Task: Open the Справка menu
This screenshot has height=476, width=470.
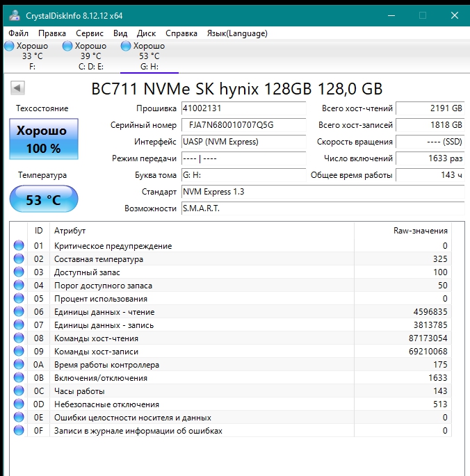Action: coord(181,33)
